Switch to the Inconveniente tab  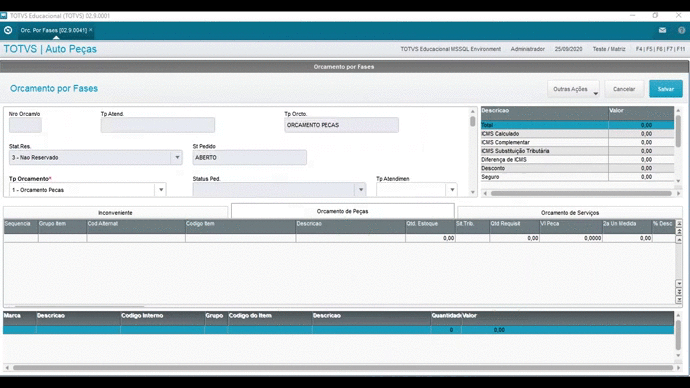[115, 212]
